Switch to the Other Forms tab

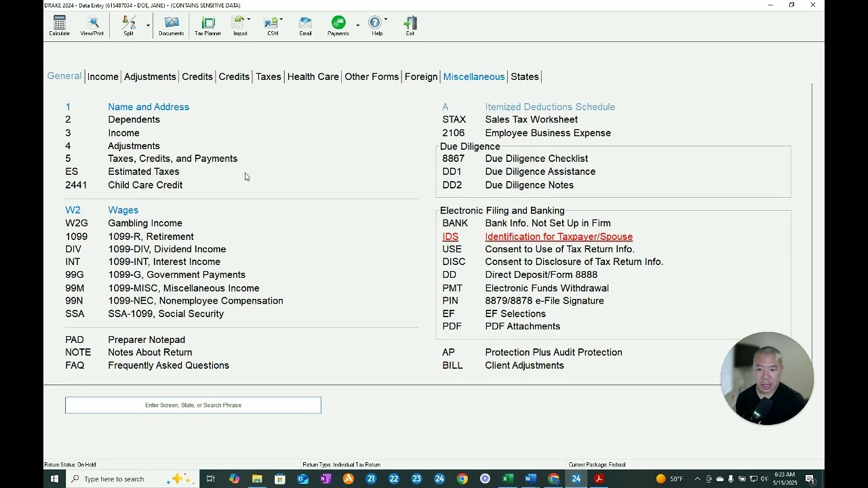(372, 77)
